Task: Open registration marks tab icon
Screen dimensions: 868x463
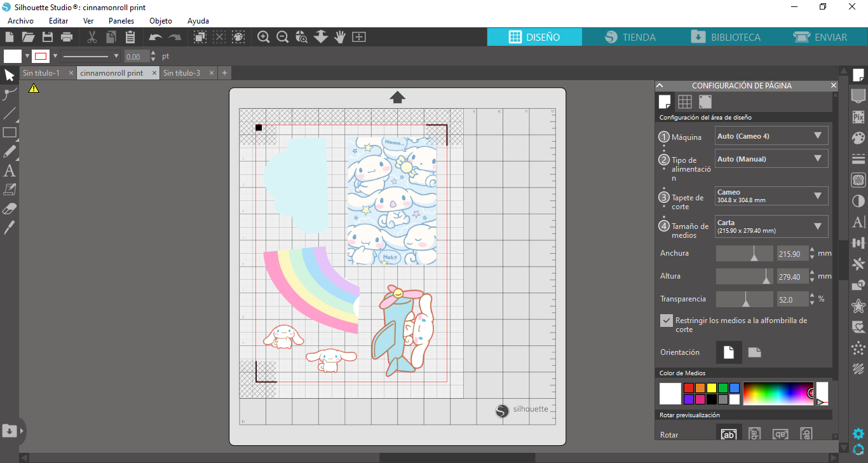Action: [x=705, y=102]
